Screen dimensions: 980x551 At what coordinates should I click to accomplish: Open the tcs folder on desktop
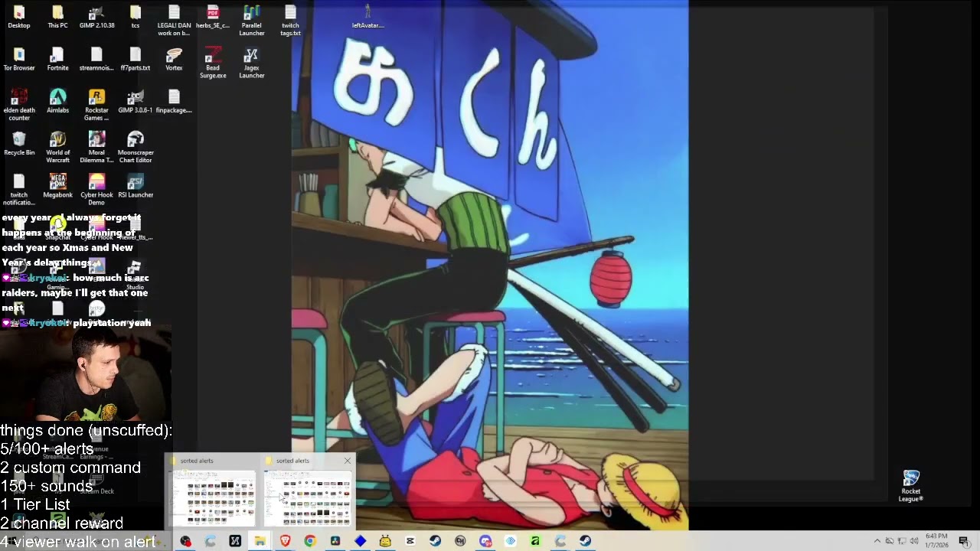[x=136, y=17]
